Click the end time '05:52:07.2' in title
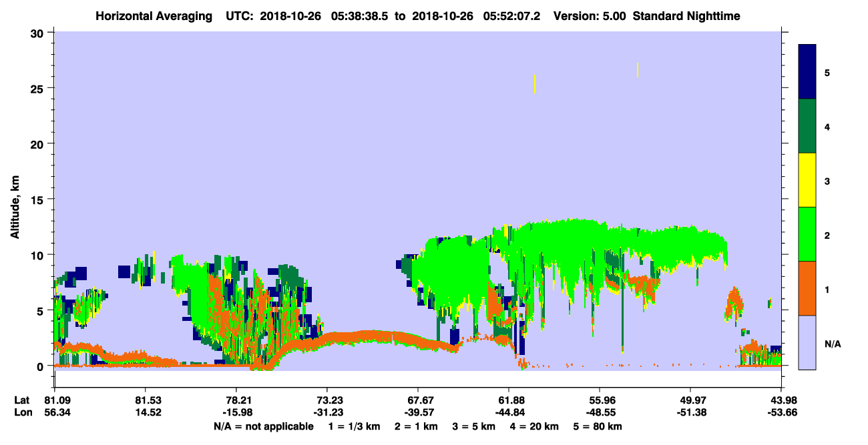Image resolution: width=868 pixels, height=445 pixels. click(513, 16)
